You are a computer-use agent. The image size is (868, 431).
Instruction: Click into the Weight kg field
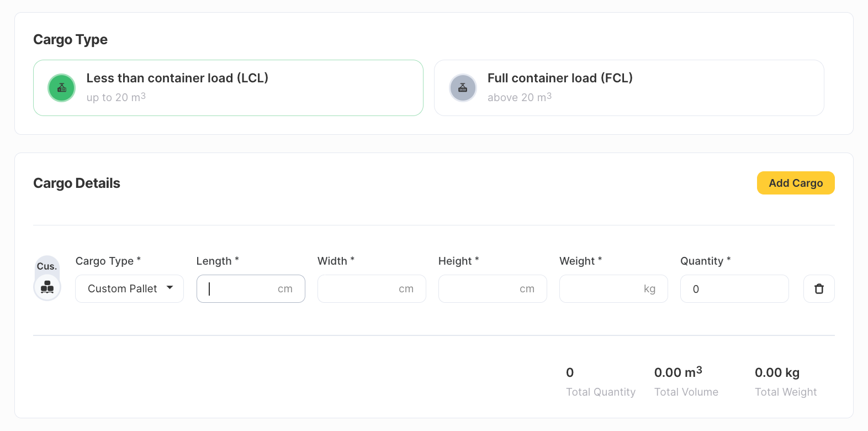(613, 288)
